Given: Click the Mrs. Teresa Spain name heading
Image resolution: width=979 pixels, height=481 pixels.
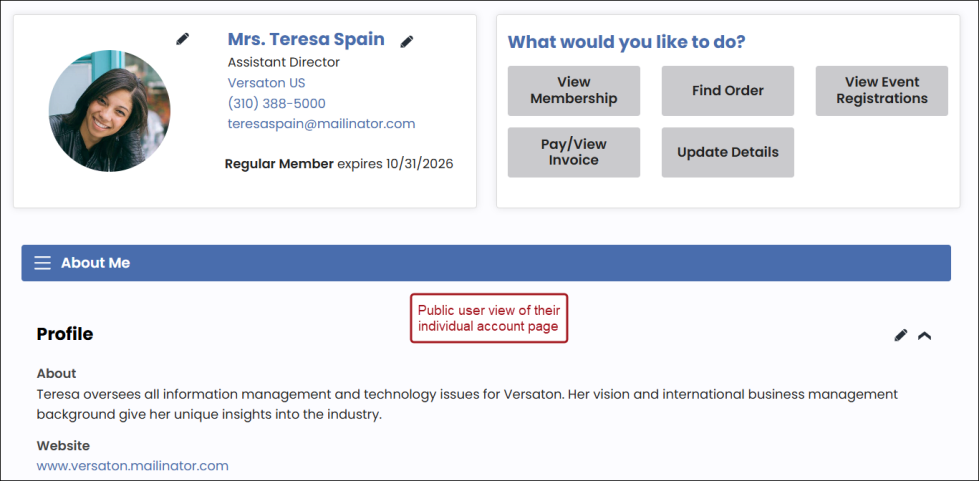Looking at the screenshot, I should coord(306,40).
